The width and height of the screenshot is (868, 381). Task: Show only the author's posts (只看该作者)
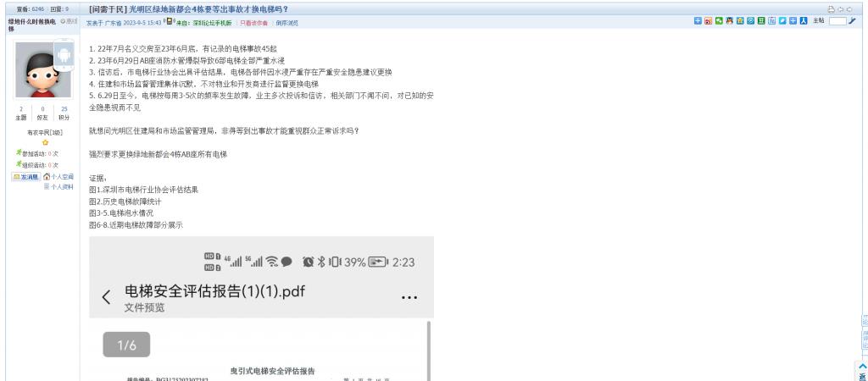click(x=254, y=23)
